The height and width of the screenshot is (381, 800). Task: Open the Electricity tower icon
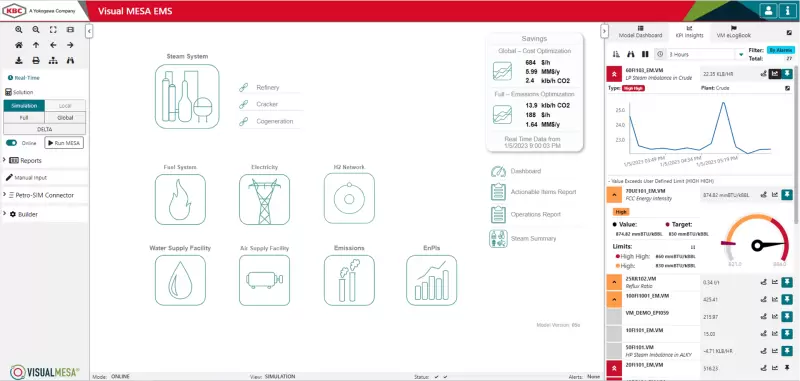[264, 199]
